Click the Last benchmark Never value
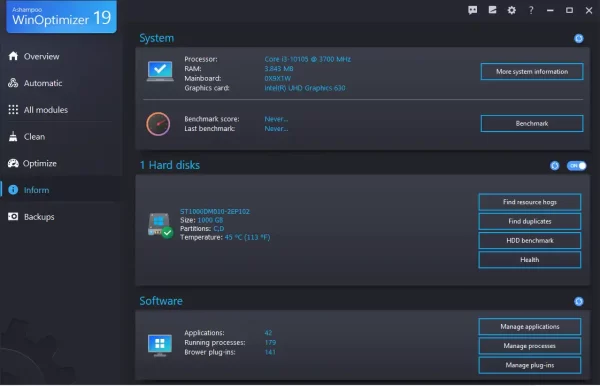 (x=276, y=129)
